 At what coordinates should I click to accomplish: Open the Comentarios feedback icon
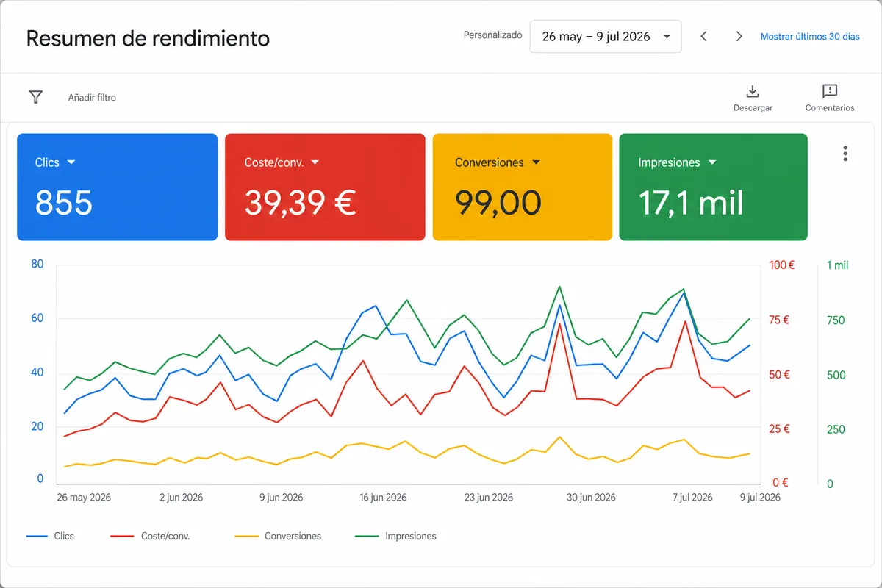830,91
